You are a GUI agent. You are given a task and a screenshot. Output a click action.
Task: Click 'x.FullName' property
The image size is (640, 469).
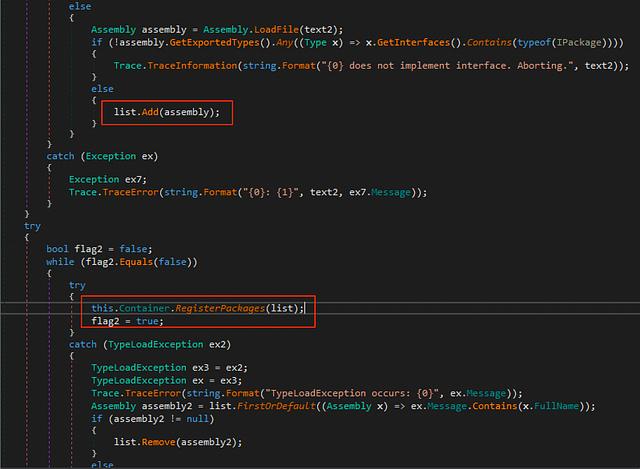(x=551, y=406)
